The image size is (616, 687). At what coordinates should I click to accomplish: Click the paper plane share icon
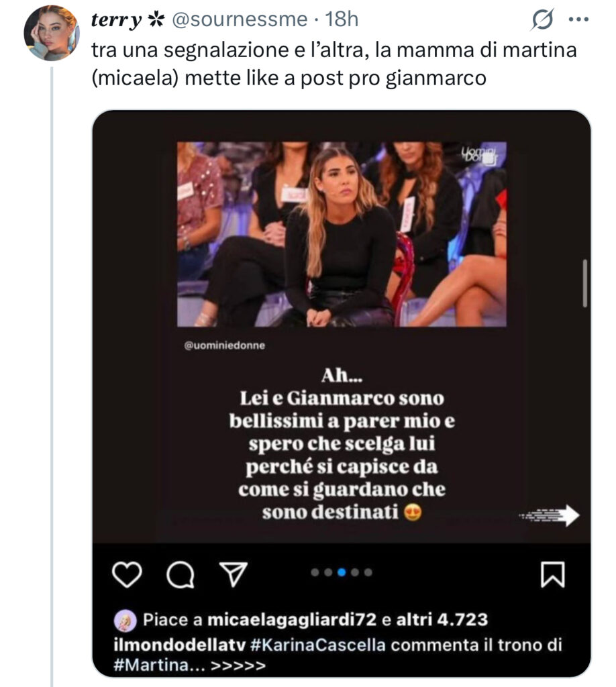[x=232, y=575]
